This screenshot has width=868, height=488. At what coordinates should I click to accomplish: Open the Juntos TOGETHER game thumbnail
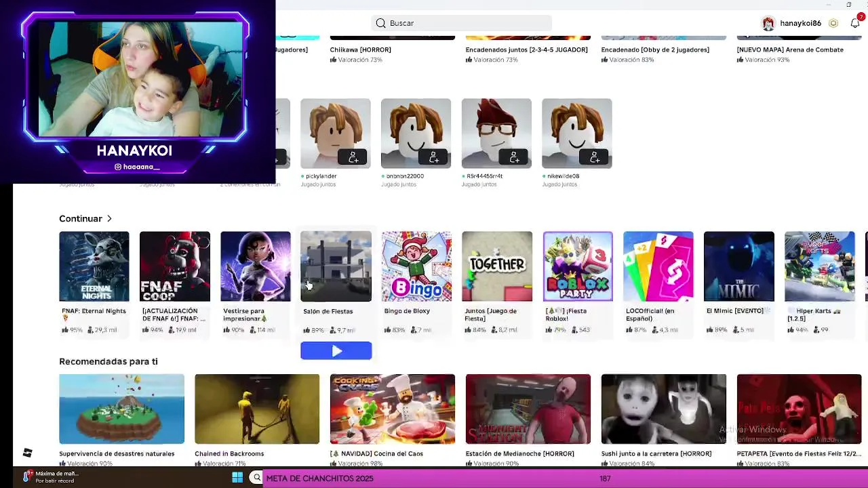tap(497, 266)
